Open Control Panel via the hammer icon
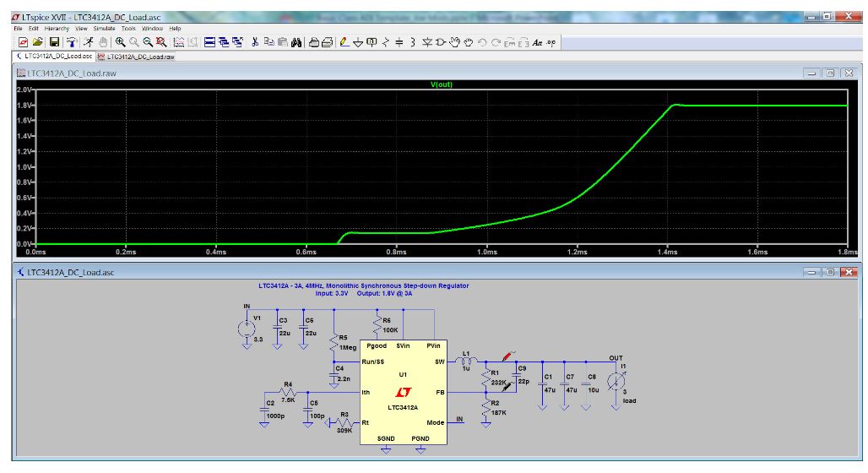Screen dimensions: 868x473 click(x=72, y=42)
